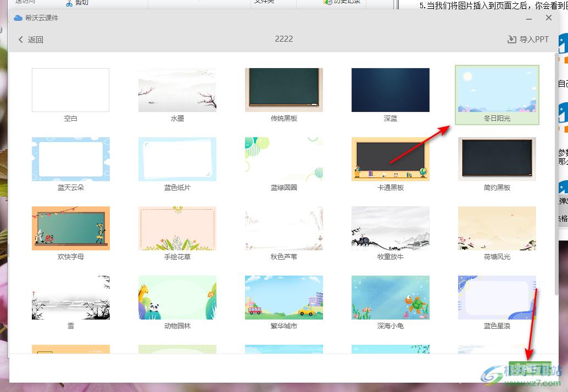Click the 2222 courseware title
This screenshot has height=392, width=568.
coord(283,39)
